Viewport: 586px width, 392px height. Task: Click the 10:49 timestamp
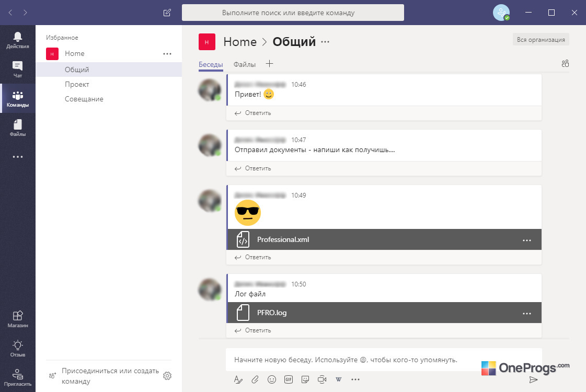click(298, 195)
